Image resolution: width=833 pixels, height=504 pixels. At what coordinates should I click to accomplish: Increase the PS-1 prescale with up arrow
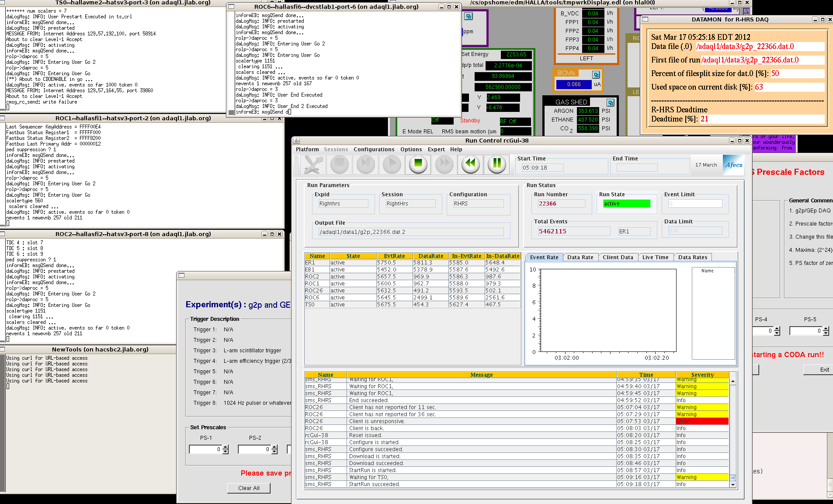pyautogui.click(x=226, y=447)
